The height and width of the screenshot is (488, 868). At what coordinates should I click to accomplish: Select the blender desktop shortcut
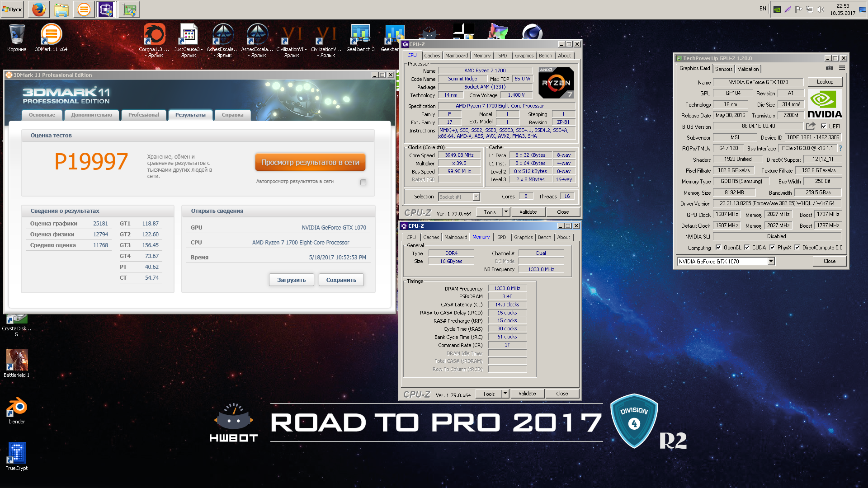(x=17, y=410)
